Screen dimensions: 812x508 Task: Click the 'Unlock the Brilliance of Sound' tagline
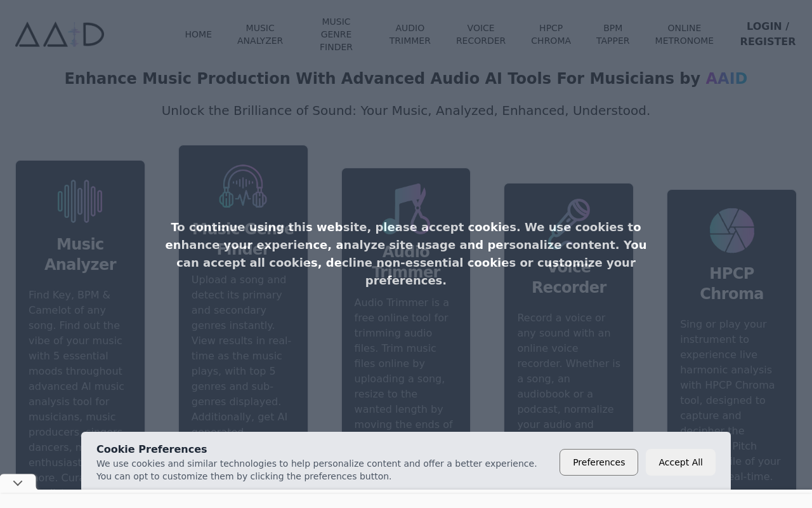point(406,110)
